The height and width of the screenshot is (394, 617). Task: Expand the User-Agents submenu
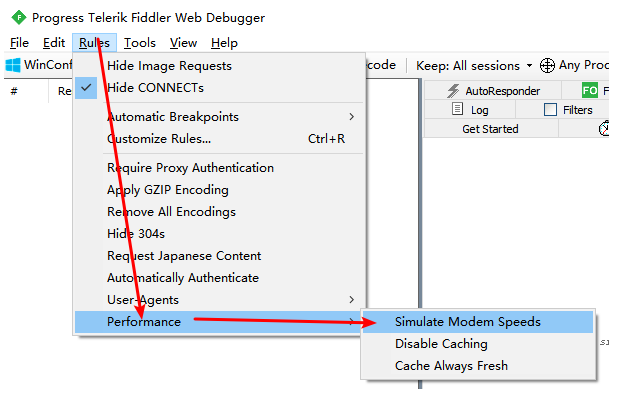coord(219,300)
